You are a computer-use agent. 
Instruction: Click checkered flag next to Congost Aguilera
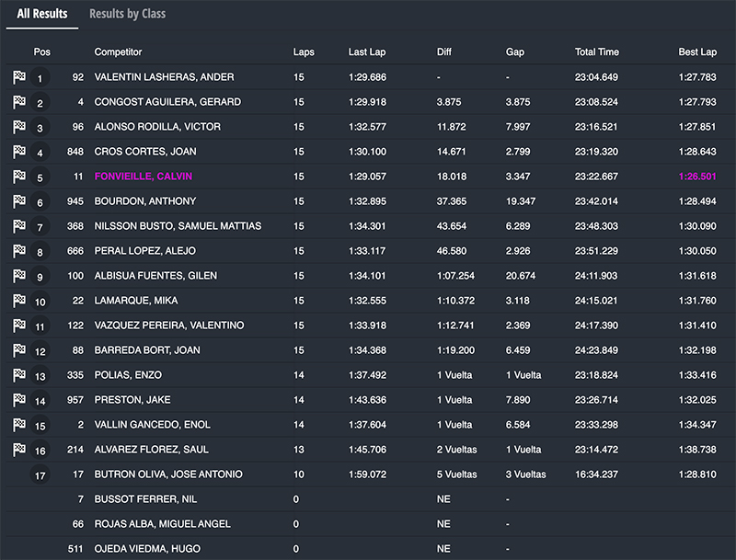click(19, 102)
